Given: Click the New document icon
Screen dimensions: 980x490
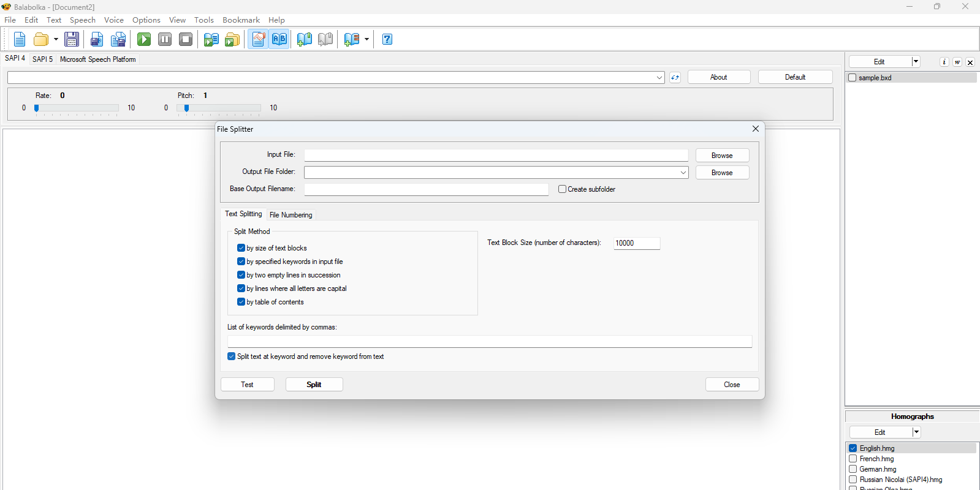Looking at the screenshot, I should point(20,40).
